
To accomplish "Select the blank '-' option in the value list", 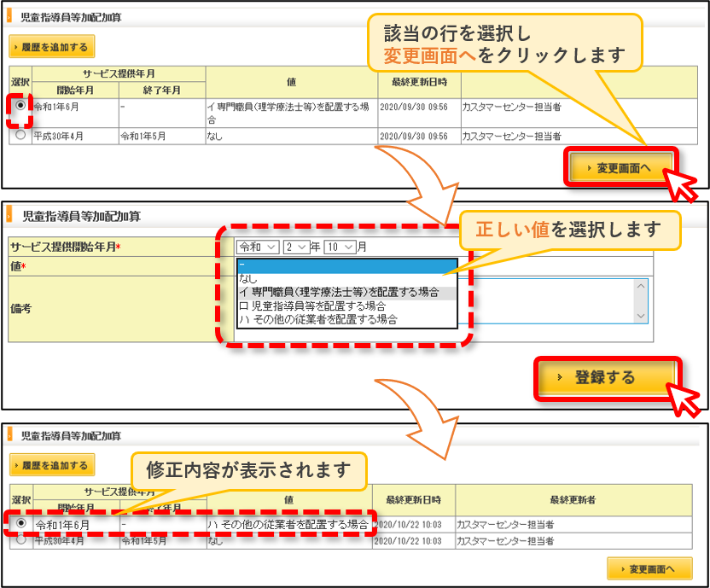I will [348, 265].
